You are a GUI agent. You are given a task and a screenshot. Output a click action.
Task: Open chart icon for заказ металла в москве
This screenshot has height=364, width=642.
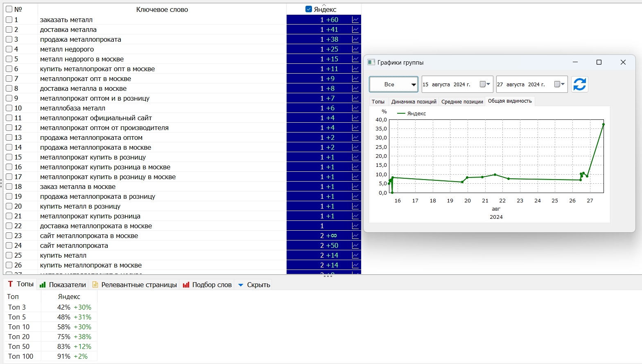click(x=355, y=186)
